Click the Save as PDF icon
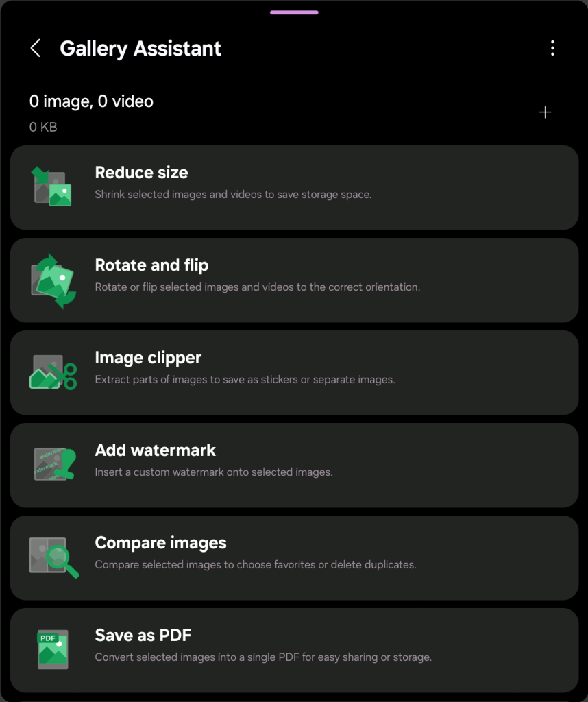 (52, 649)
